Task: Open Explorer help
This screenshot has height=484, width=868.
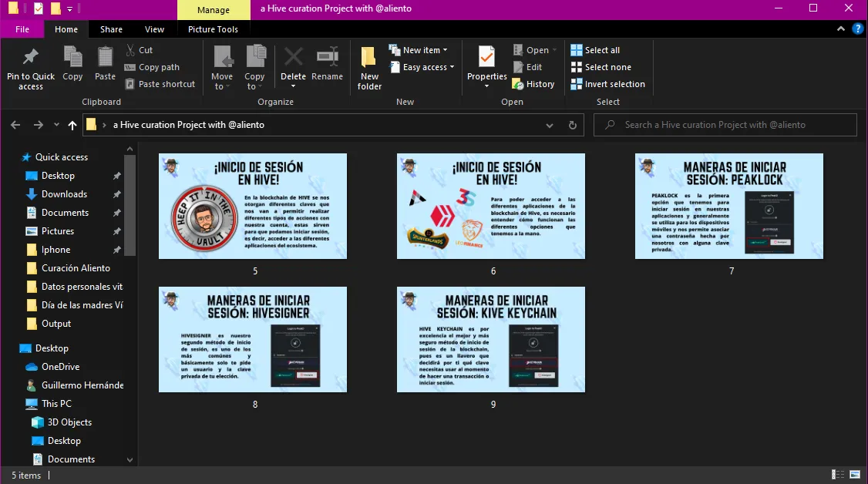Action: tap(858, 29)
